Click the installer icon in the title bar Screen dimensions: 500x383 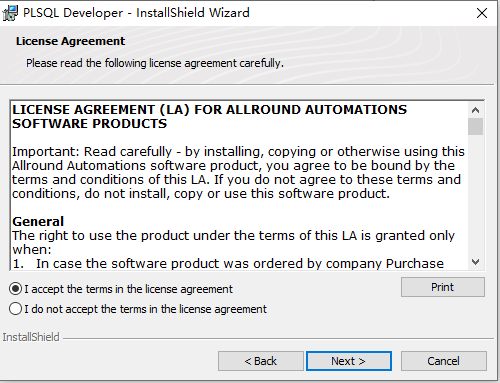[10, 13]
